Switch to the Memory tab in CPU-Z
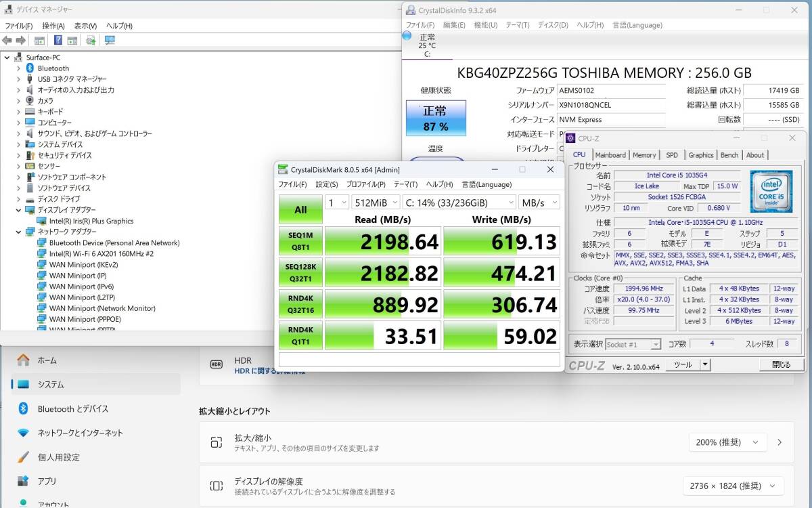This screenshot has width=812, height=508. click(x=644, y=155)
